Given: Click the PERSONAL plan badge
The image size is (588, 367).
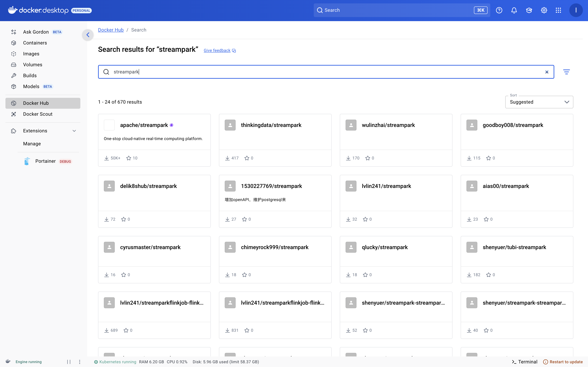Looking at the screenshot, I should [x=81, y=10].
